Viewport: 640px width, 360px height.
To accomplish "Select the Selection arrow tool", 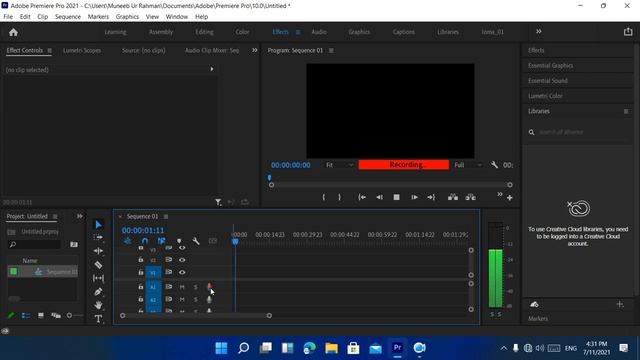I will 98,224.
